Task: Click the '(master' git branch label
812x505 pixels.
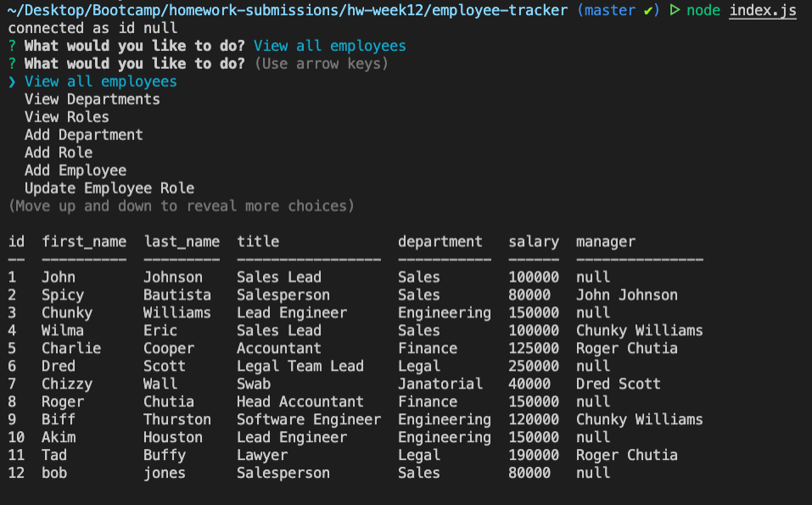Action: 606,10
